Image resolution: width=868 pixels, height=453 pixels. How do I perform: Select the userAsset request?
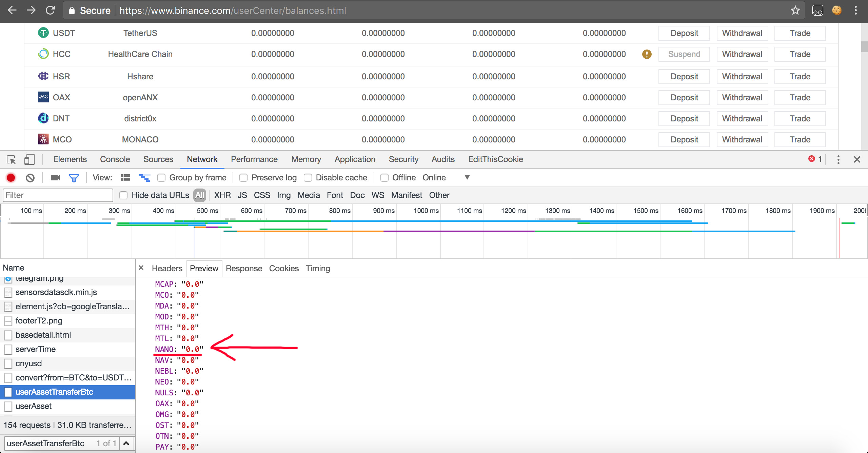click(x=68, y=406)
